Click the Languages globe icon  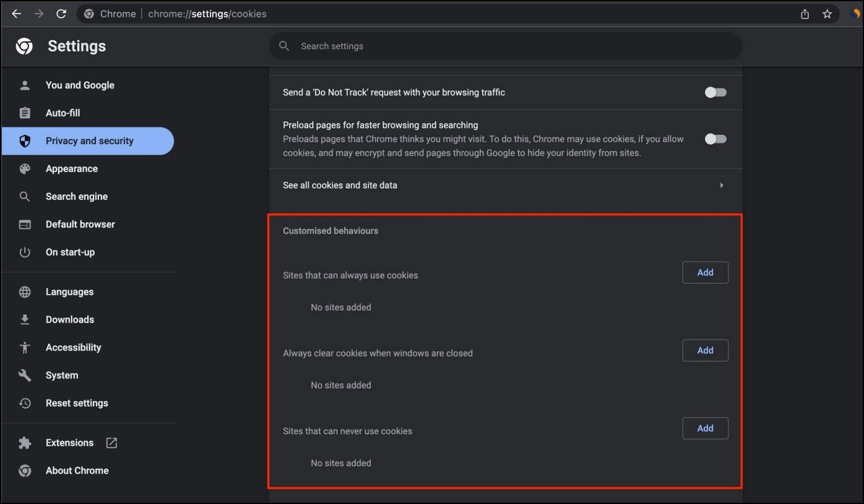click(25, 292)
